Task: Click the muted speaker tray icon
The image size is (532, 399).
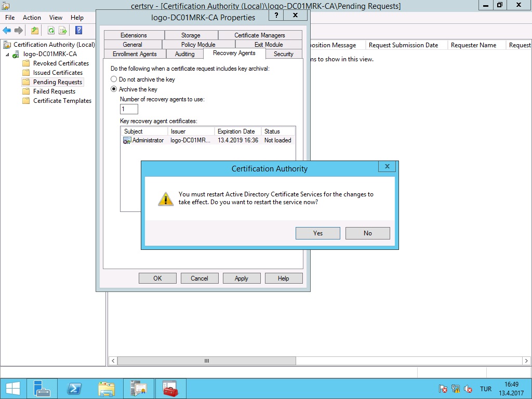Action: pos(468,389)
